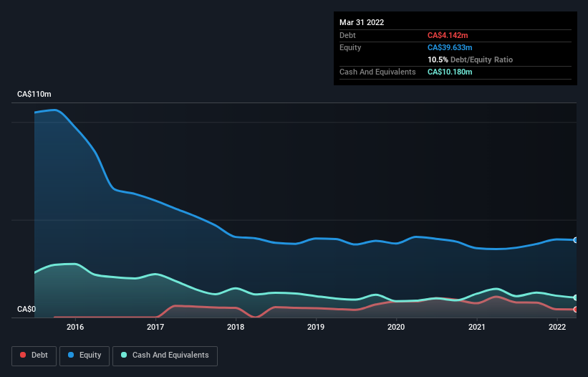Click the Equity row label in tooltip
The width and height of the screenshot is (588, 377).
[350, 47]
